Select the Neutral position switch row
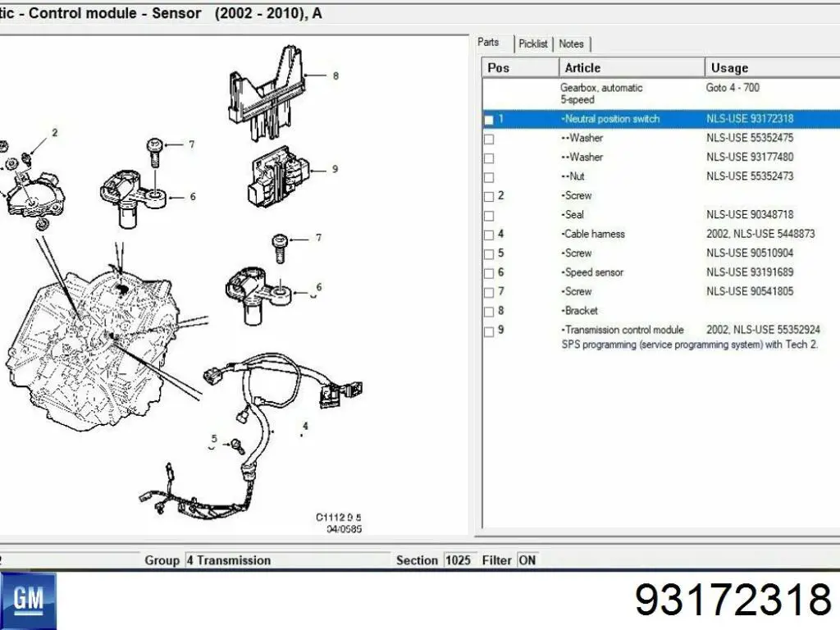The image size is (840, 630). point(661,119)
